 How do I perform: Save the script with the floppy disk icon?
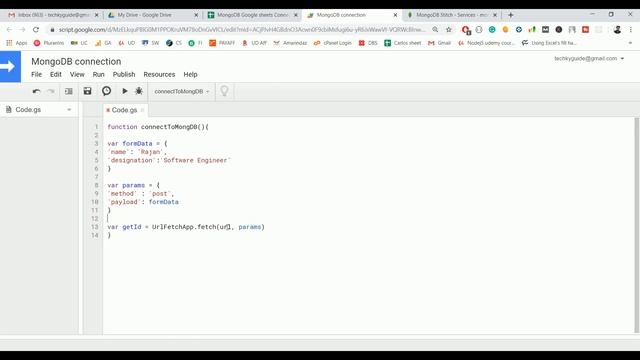click(x=87, y=91)
